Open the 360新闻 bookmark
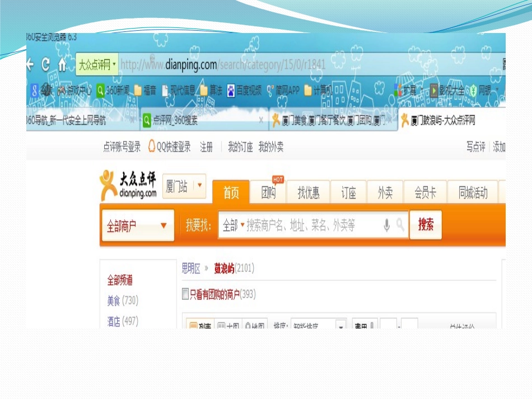 coord(113,91)
